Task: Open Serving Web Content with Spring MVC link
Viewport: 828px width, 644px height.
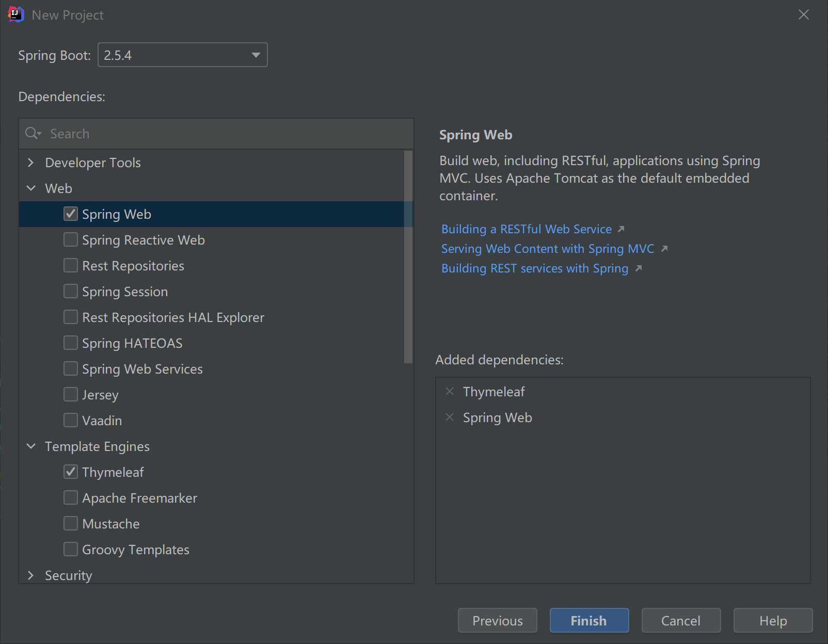Action: point(548,249)
